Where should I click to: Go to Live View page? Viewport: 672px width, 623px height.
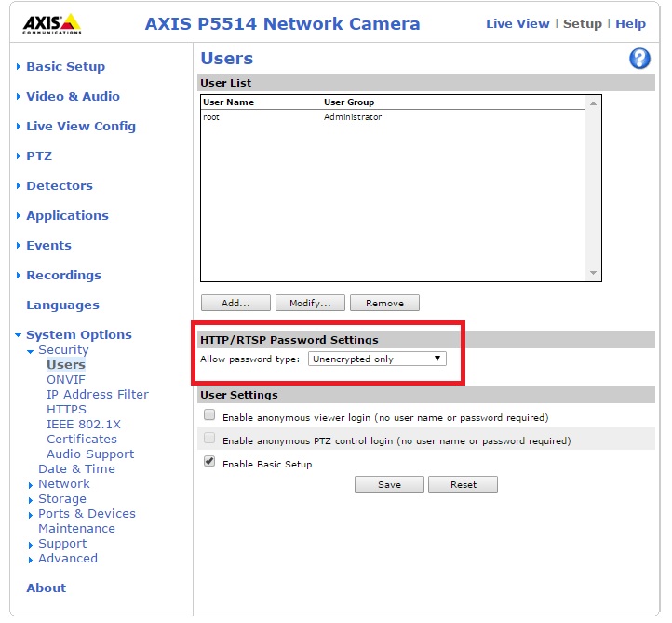point(517,23)
